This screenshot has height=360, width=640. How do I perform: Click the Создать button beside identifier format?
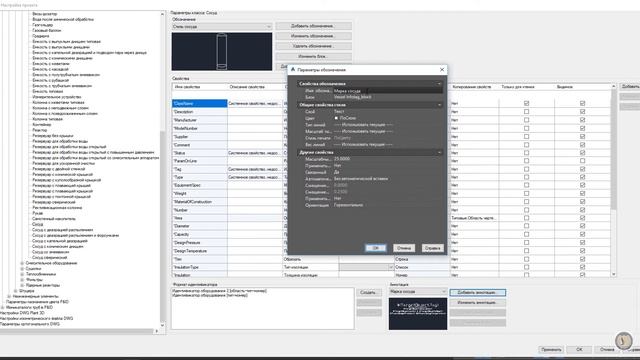pyautogui.click(x=369, y=292)
